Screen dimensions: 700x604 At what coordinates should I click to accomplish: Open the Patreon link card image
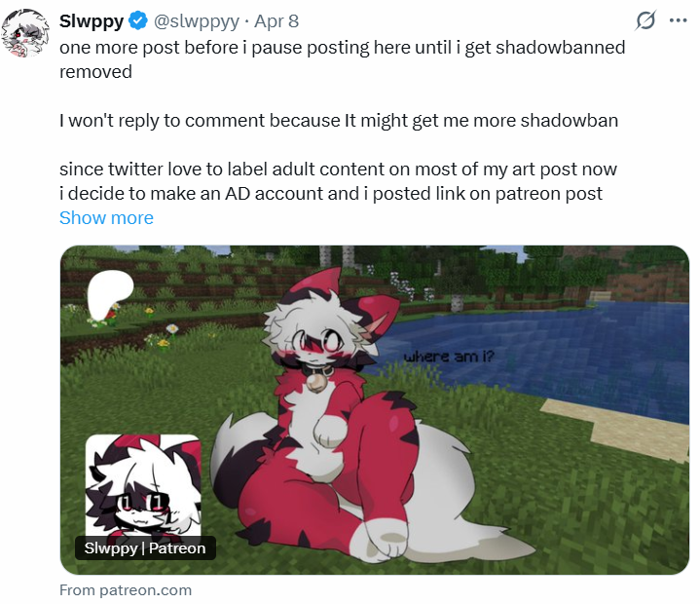point(375,410)
